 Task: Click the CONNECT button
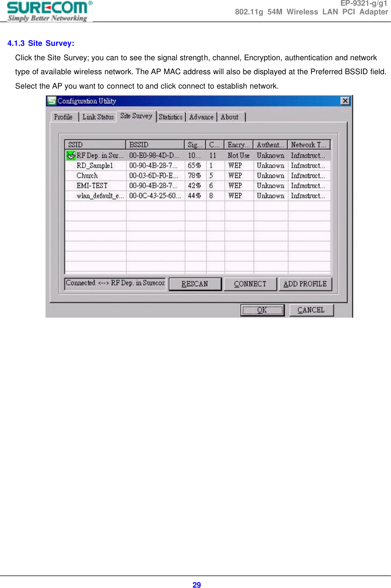250,283
